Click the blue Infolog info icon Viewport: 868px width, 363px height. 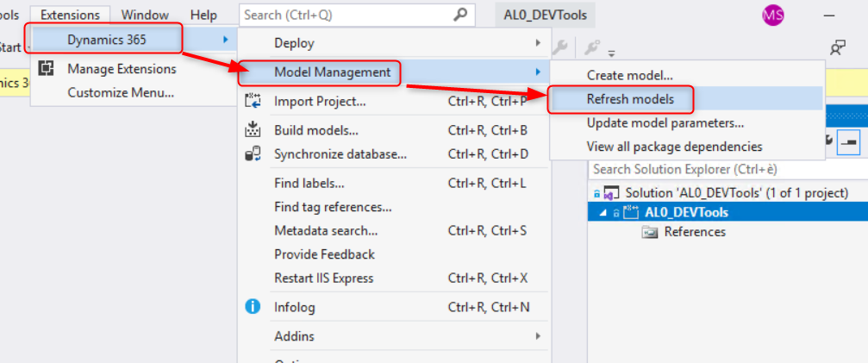253,306
